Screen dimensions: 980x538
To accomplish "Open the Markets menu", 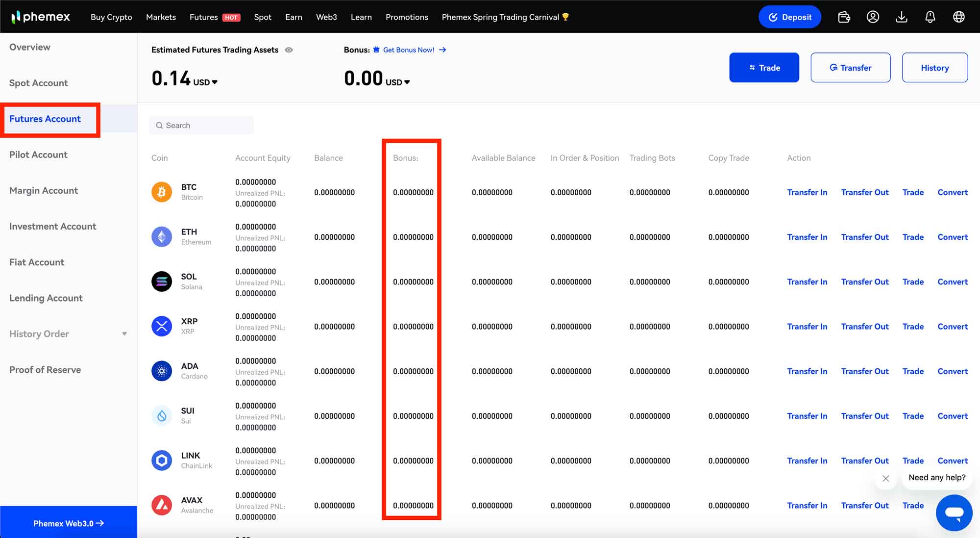I will (160, 17).
